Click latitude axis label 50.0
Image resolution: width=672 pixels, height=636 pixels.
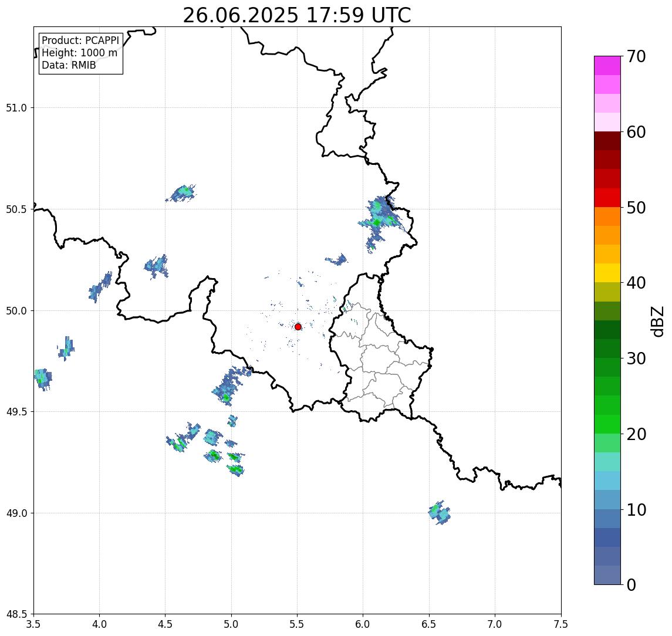16,311
